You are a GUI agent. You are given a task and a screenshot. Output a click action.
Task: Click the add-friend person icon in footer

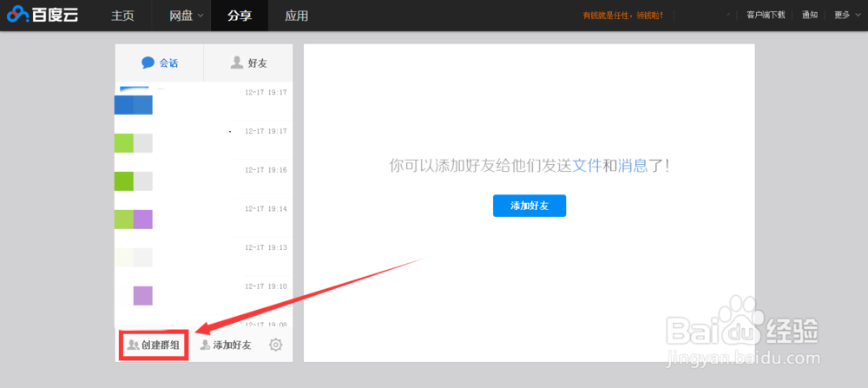click(206, 345)
